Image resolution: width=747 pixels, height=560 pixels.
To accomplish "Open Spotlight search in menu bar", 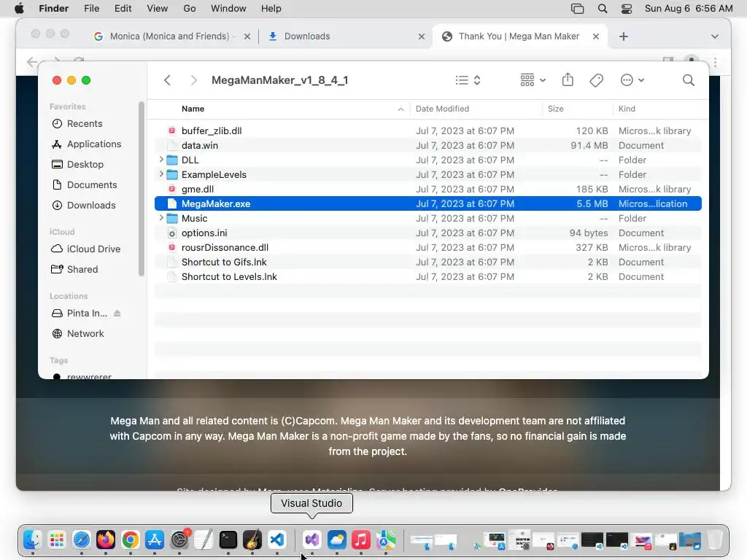I will coord(602,9).
